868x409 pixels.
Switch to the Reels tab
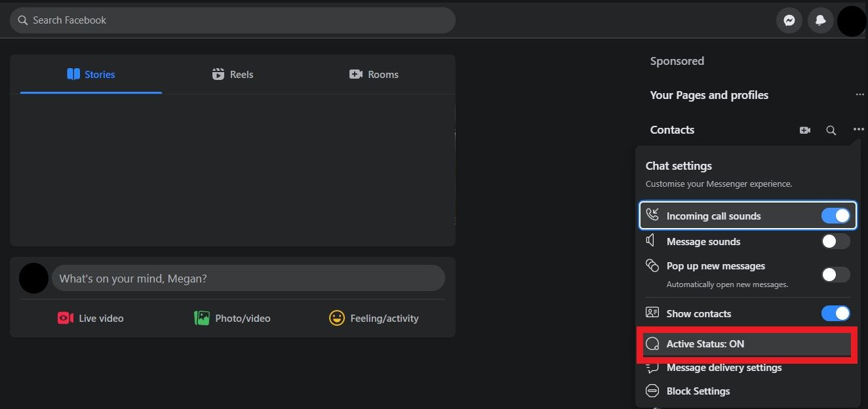click(233, 75)
